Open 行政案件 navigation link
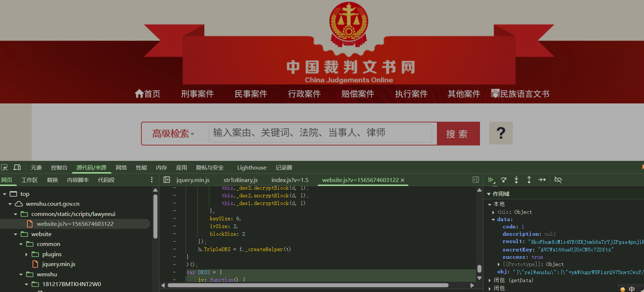 [x=304, y=94]
